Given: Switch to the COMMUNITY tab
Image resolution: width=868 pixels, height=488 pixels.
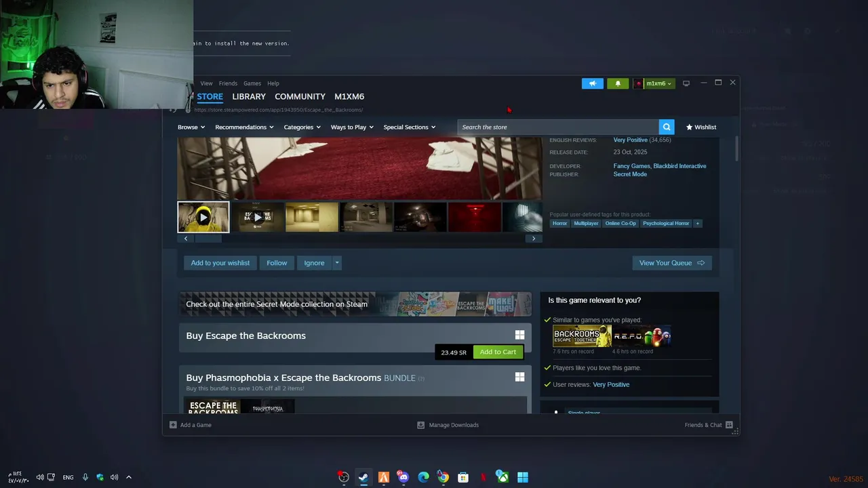Looking at the screenshot, I should [x=300, y=96].
